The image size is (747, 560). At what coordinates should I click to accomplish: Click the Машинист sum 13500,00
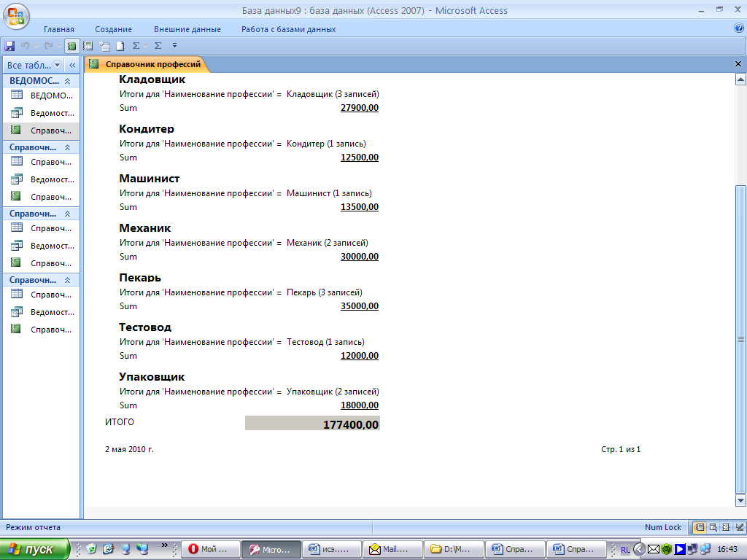360,206
